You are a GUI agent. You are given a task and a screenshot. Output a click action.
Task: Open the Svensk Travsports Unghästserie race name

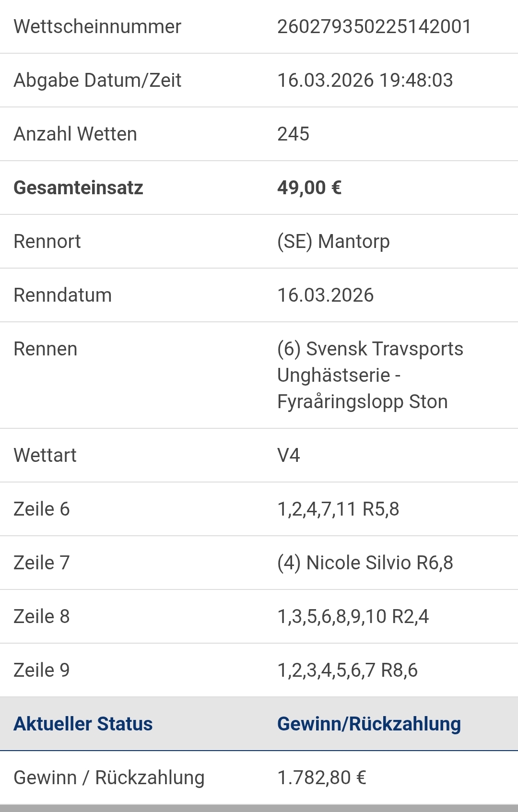click(370, 375)
